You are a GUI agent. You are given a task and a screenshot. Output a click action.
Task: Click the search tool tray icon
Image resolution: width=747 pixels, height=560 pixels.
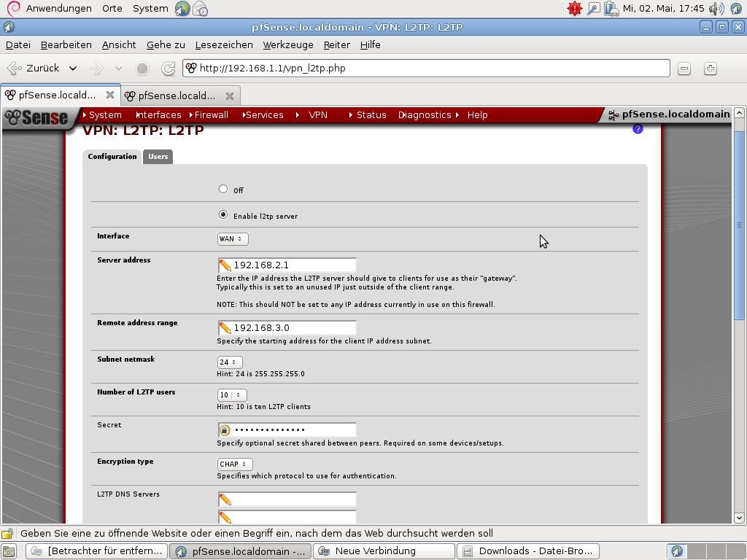pos(593,9)
